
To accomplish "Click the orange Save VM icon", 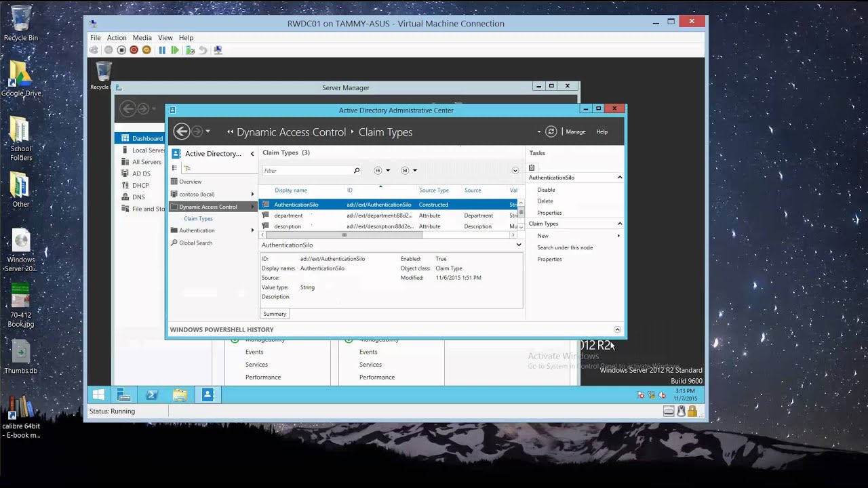I will (x=146, y=50).
